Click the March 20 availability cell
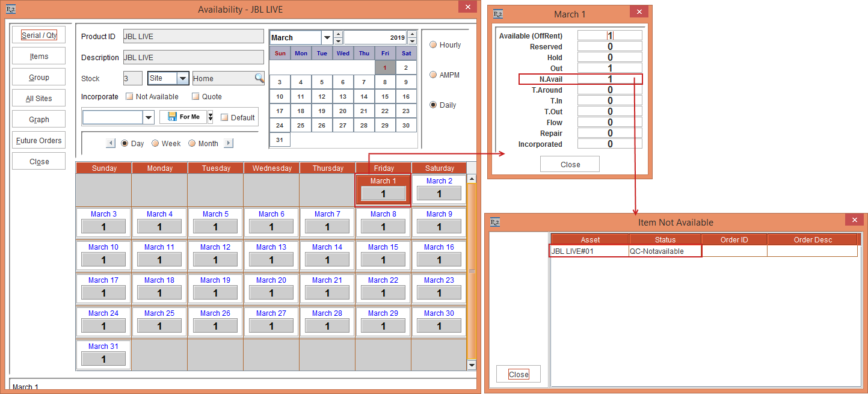 click(x=271, y=289)
